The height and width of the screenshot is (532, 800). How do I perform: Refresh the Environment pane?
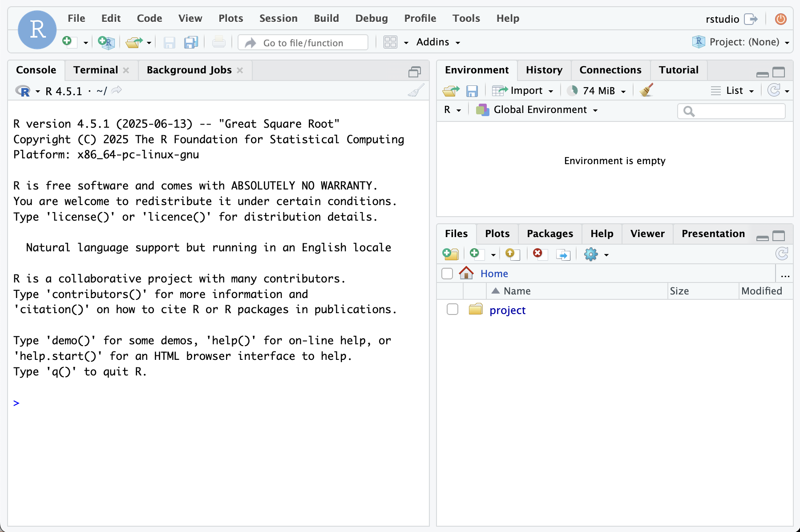[x=774, y=90]
